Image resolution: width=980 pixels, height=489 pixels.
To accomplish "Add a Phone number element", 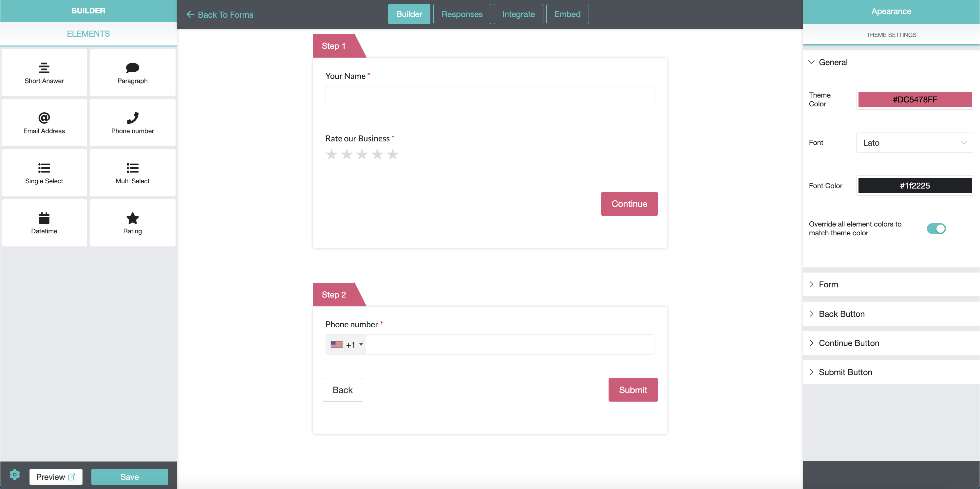I will tap(132, 123).
